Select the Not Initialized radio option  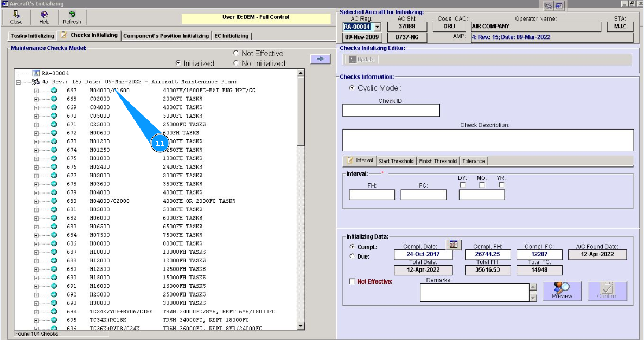[x=236, y=63]
